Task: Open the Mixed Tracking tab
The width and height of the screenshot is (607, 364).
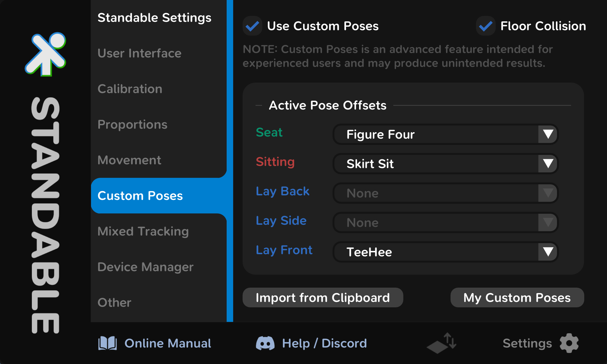Action: point(143,231)
